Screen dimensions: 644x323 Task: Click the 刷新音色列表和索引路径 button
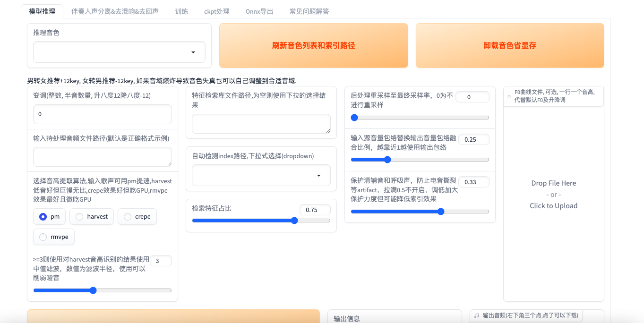(313, 45)
